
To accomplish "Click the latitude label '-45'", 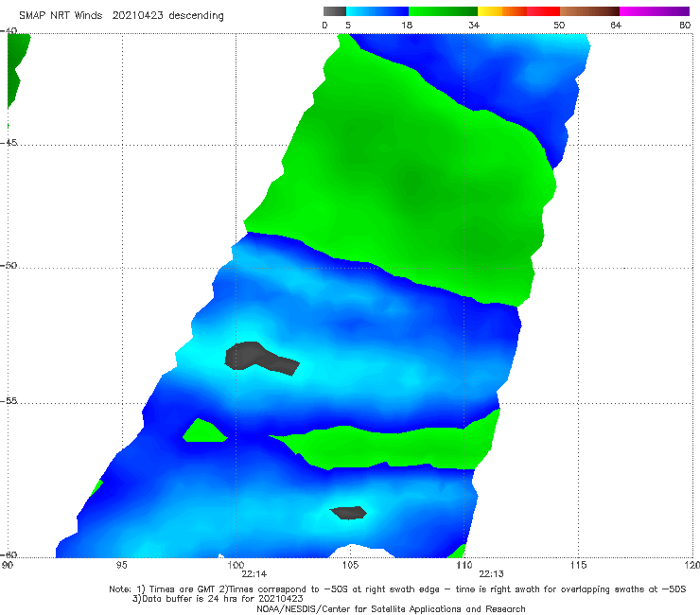I will (x=9, y=143).
